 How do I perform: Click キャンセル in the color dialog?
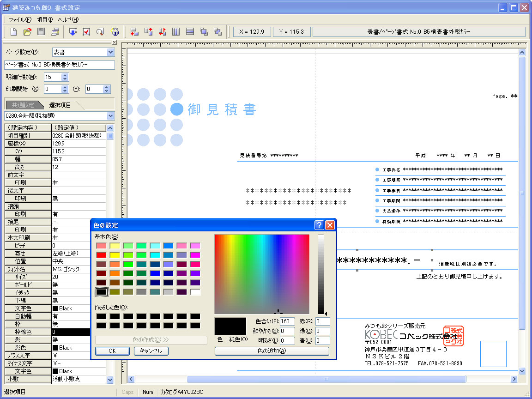pyautogui.click(x=151, y=351)
